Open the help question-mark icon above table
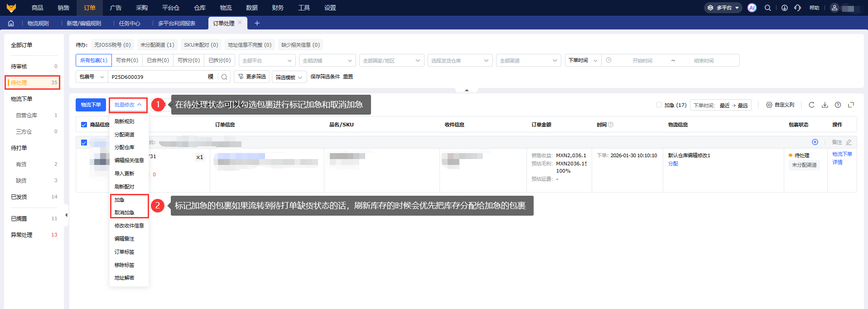This screenshot has height=309, width=868. 838,105
